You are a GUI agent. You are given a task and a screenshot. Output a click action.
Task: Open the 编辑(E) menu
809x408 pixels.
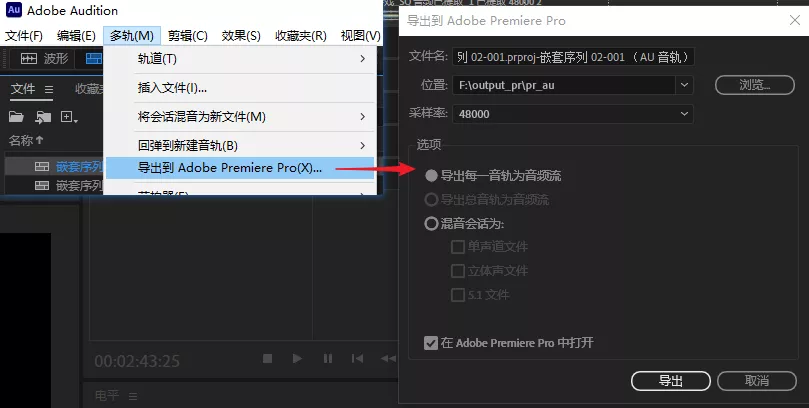coord(76,36)
